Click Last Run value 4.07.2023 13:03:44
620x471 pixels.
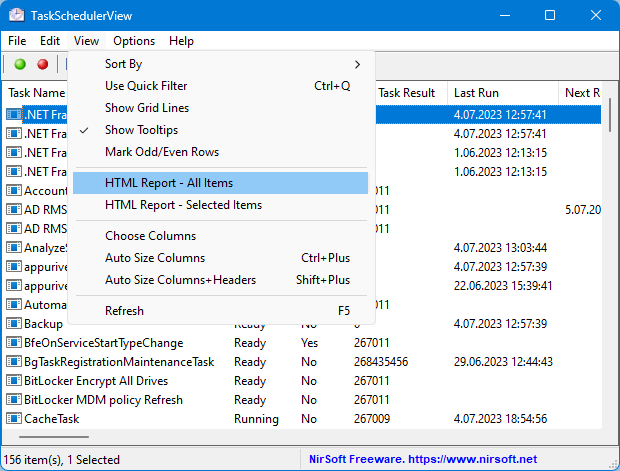click(x=500, y=248)
